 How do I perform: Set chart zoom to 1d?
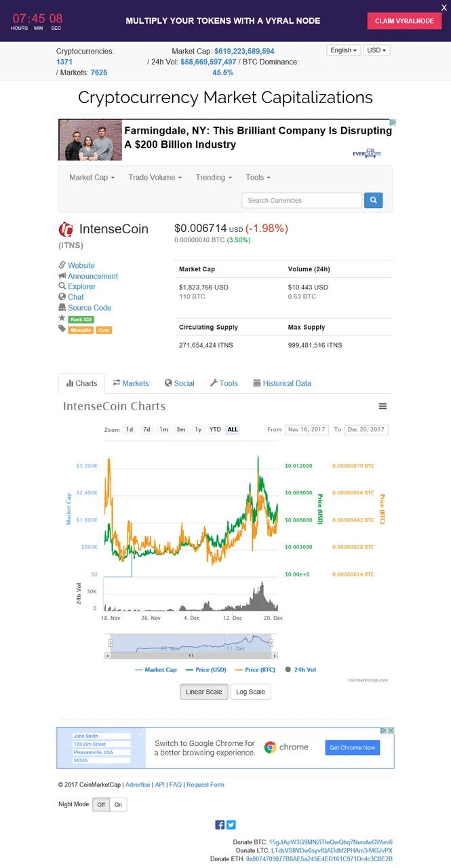[x=129, y=429]
